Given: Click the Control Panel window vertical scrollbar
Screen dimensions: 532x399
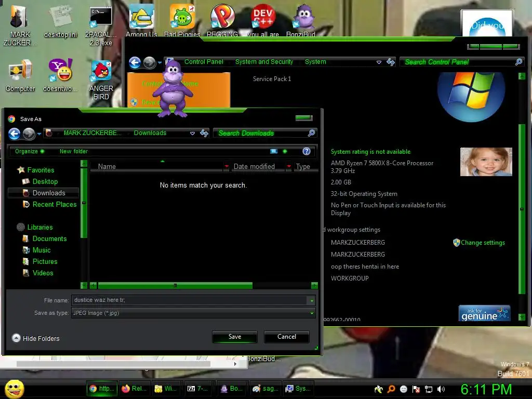Looking at the screenshot, I should (522, 209).
